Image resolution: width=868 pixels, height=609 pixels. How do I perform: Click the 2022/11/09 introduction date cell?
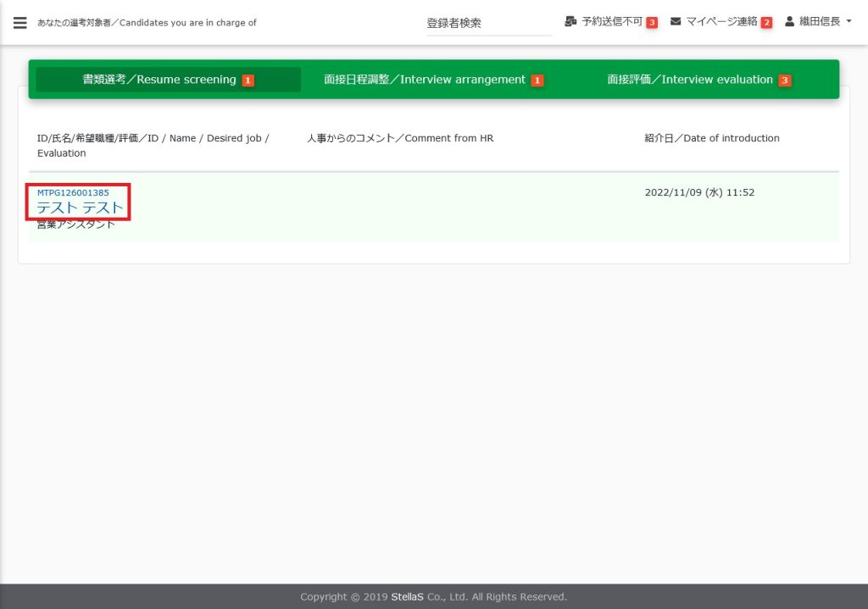pyautogui.click(x=699, y=192)
